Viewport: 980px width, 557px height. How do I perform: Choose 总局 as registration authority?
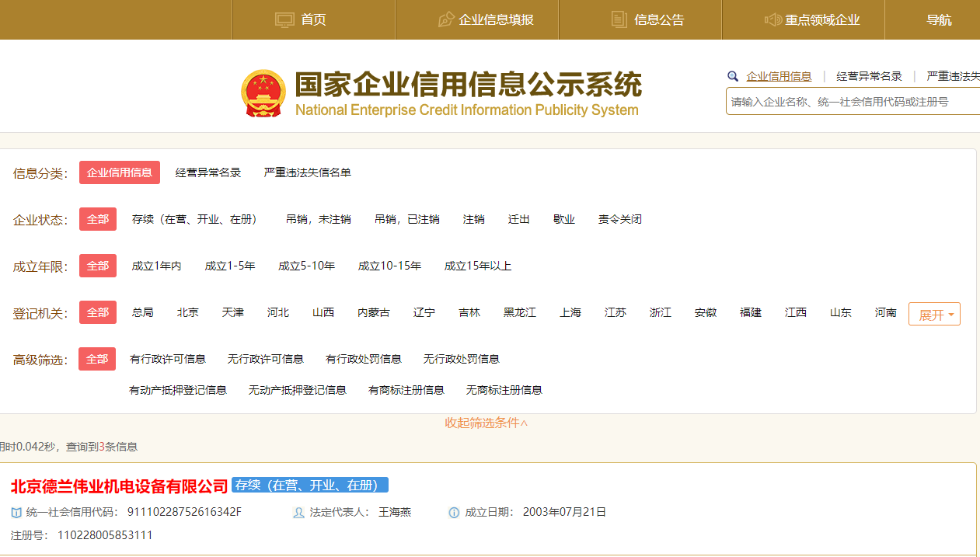pyautogui.click(x=143, y=312)
